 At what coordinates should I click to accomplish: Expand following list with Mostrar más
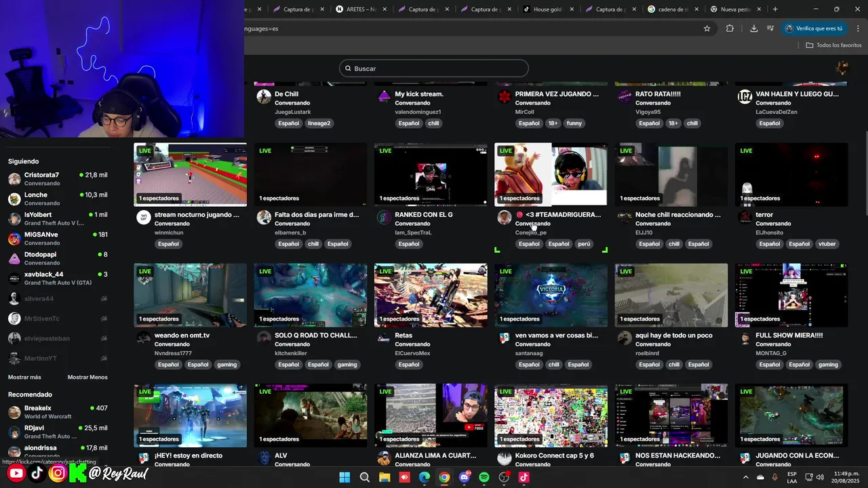click(24, 377)
